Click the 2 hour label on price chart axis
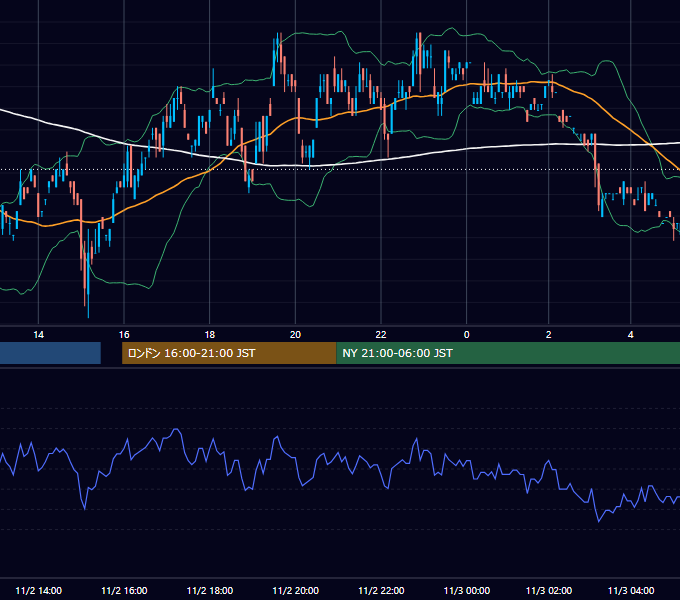 (x=549, y=335)
